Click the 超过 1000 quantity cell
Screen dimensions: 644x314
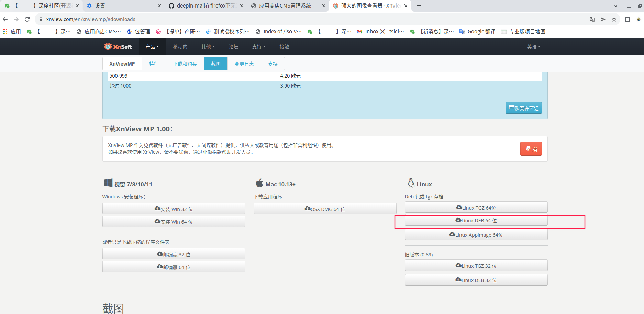pos(120,86)
